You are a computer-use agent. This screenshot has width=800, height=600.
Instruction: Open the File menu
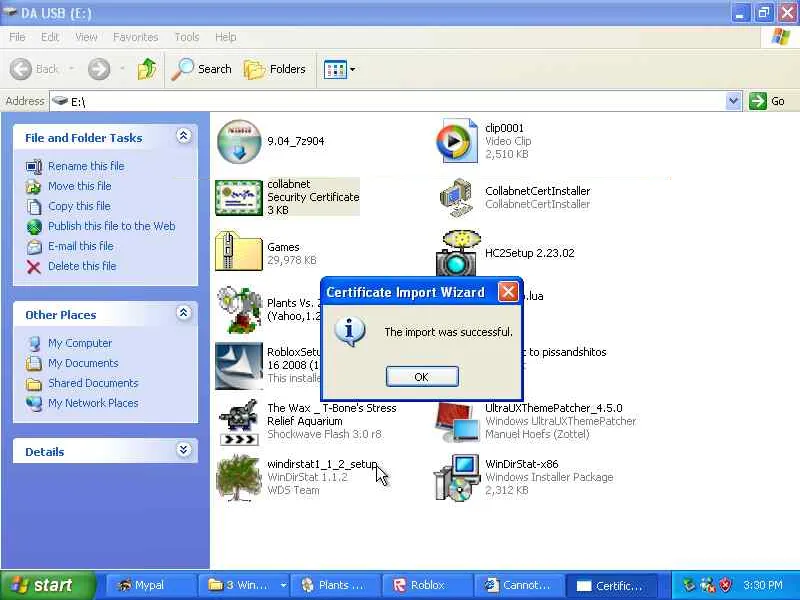[x=17, y=37]
